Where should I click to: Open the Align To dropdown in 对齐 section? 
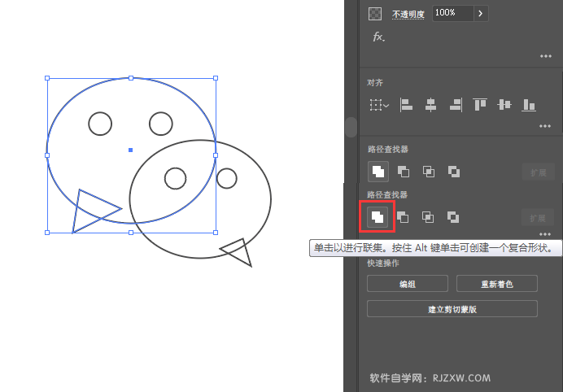pos(379,105)
